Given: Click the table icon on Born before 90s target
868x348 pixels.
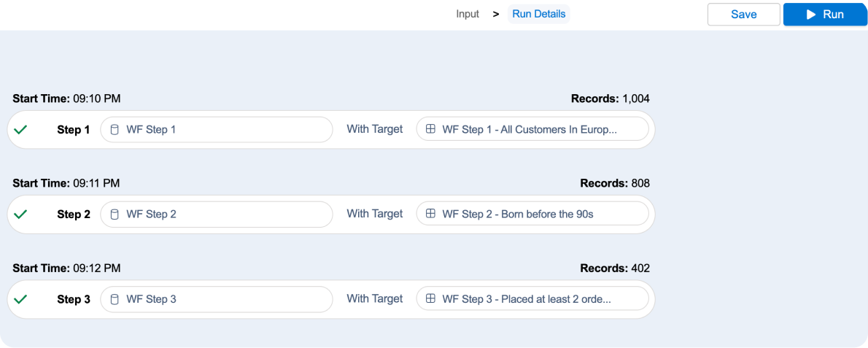Looking at the screenshot, I should (x=430, y=214).
